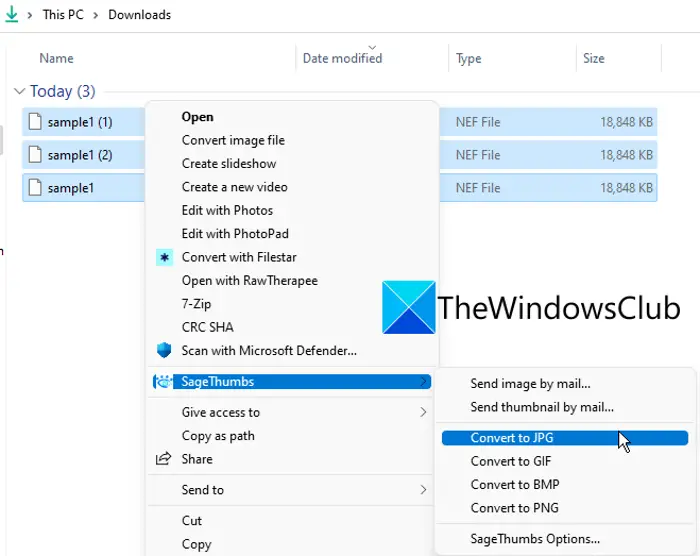
Task: Expand the Send to submenu arrow
Action: 423,490
